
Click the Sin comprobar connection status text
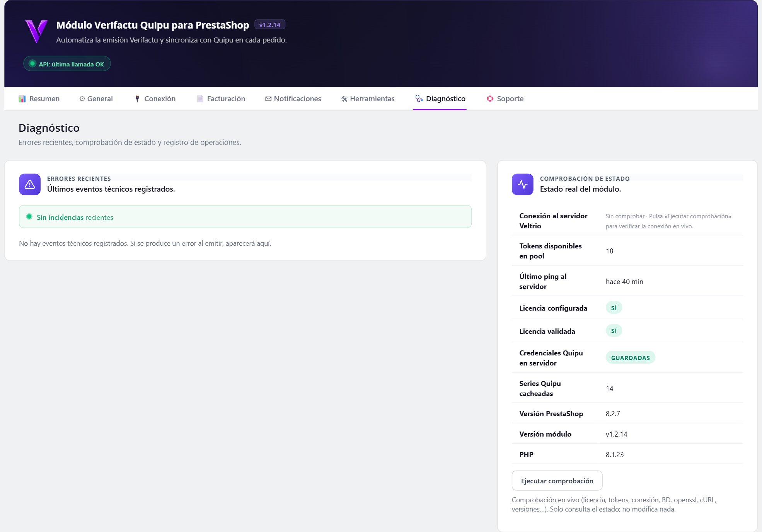[668, 221]
